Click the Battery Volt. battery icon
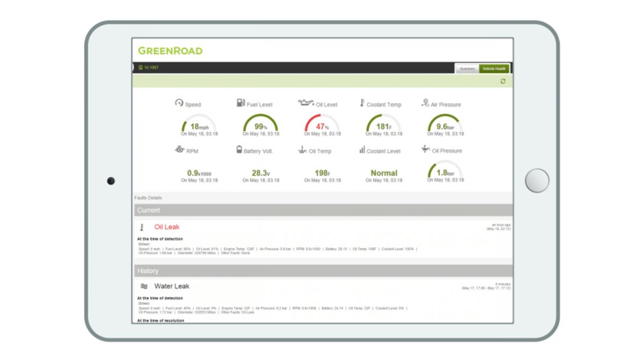This screenshot has width=644, height=362. (239, 149)
